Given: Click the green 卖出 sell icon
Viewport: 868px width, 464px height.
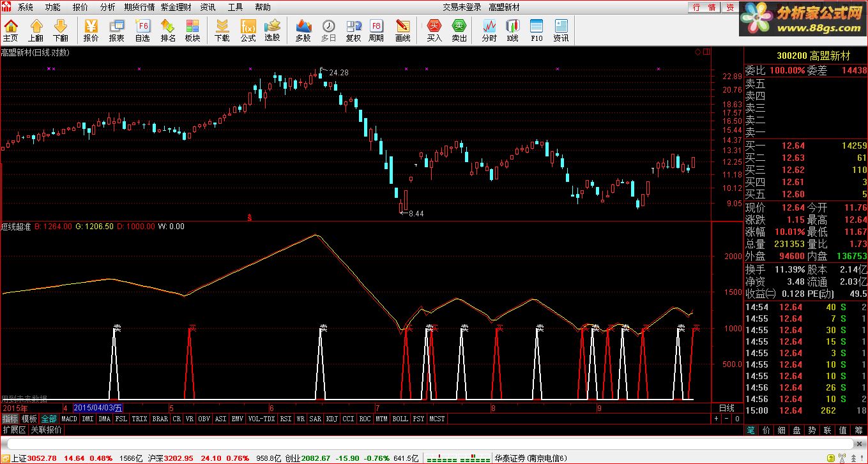Looking at the screenshot, I should (x=459, y=30).
